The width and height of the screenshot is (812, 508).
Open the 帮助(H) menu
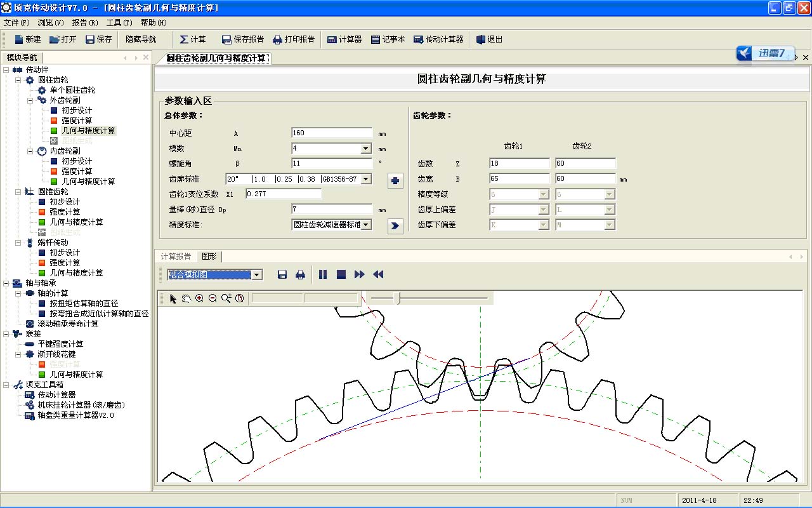(154, 22)
